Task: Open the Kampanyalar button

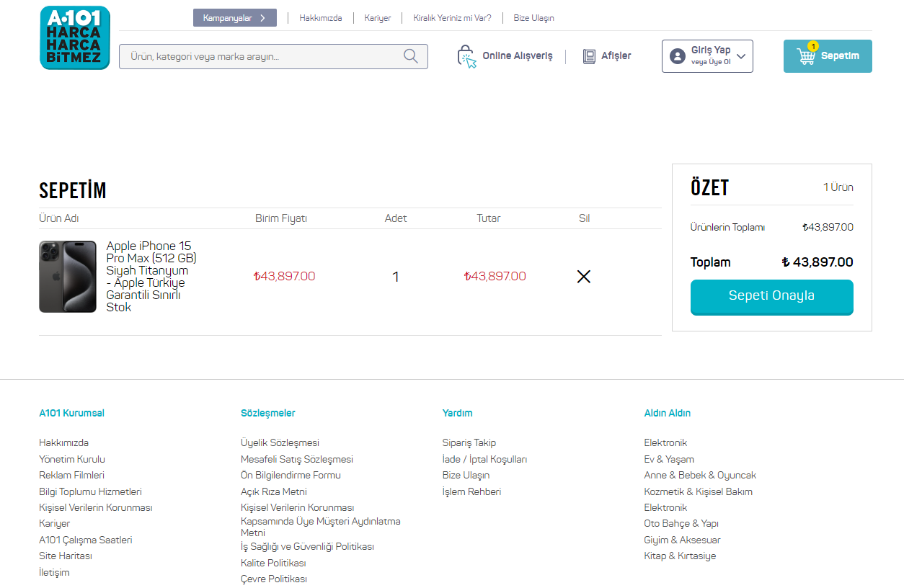Action: 235,18
